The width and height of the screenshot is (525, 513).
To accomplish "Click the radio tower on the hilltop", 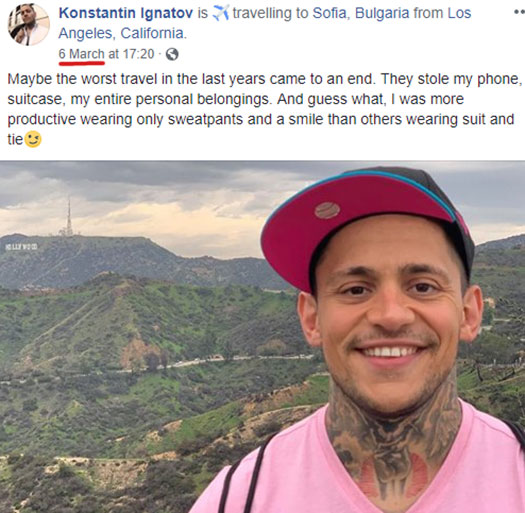I will point(68,217).
